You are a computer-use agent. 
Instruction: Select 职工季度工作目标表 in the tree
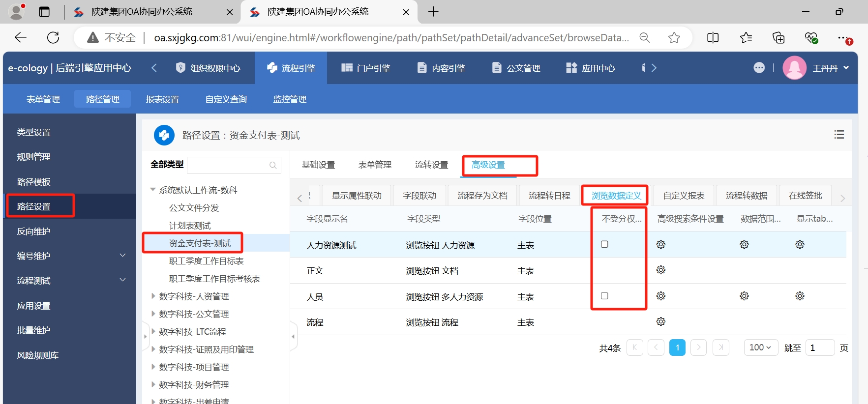click(206, 261)
